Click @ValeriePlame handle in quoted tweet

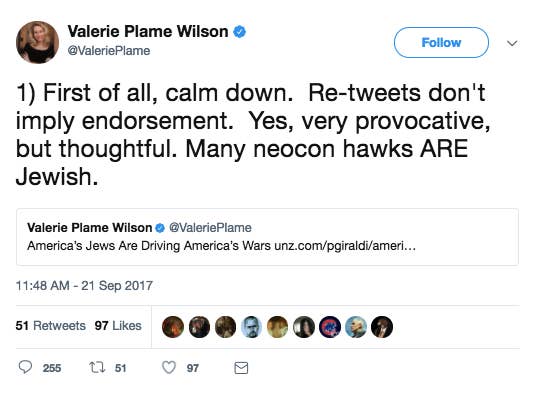click(x=210, y=228)
